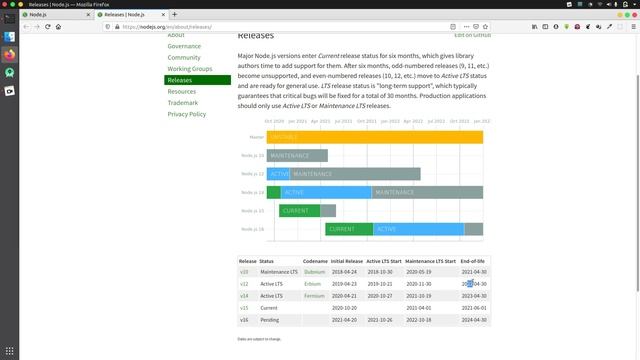The width and height of the screenshot is (640, 360).
Task: Switch to the Node.js tab
Action: click(56, 14)
